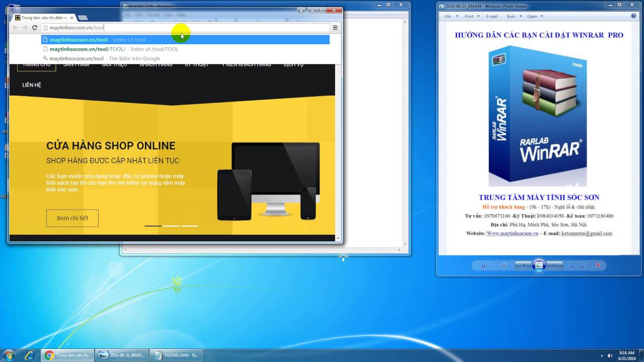Click the taskbar clock showing 8:16 AM
Viewport: 644px width, 362px height.
[627, 355]
